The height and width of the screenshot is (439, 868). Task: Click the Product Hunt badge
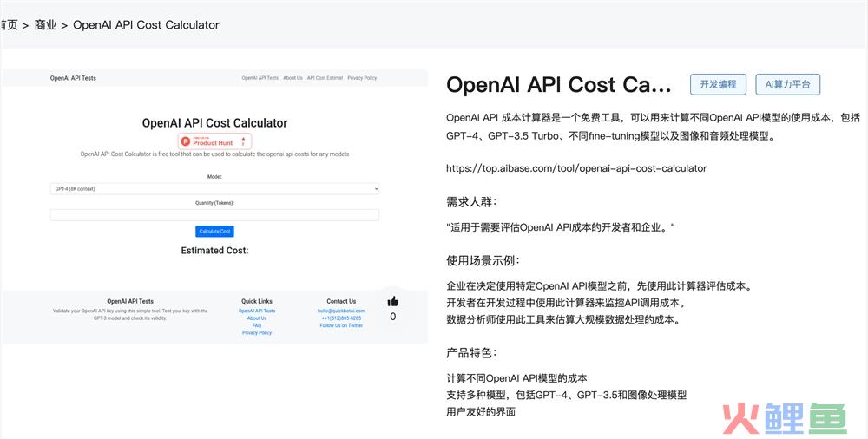214,141
